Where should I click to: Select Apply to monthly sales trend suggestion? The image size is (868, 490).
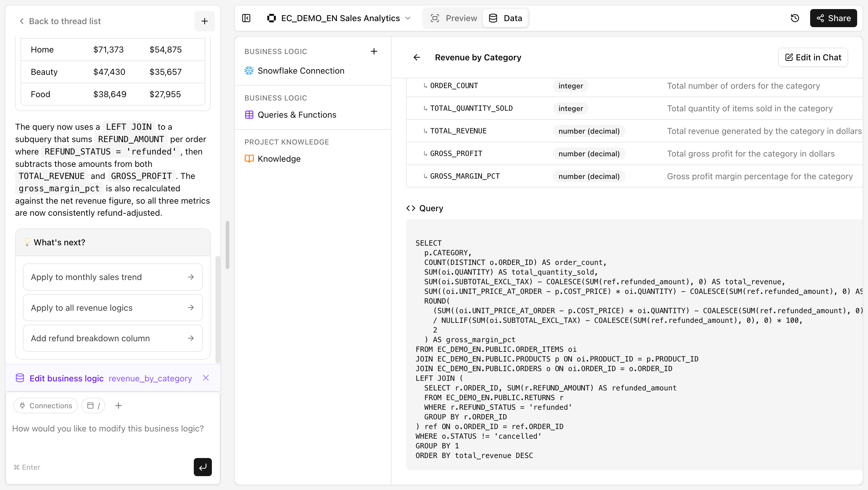(x=112, y=277)
